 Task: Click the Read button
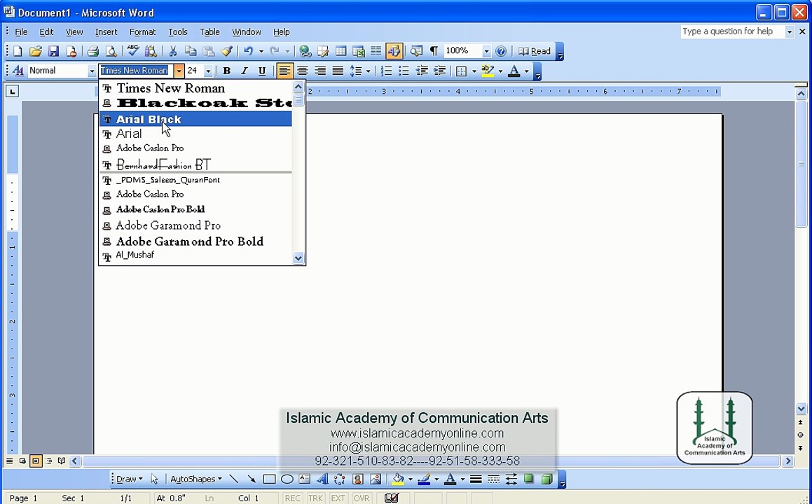[x=535, y=51]
